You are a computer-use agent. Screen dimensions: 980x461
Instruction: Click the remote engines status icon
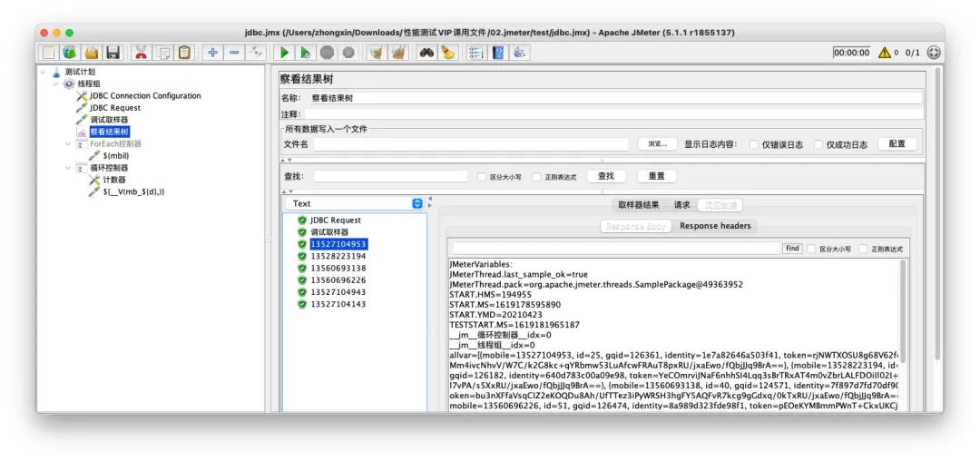(933, 53)
